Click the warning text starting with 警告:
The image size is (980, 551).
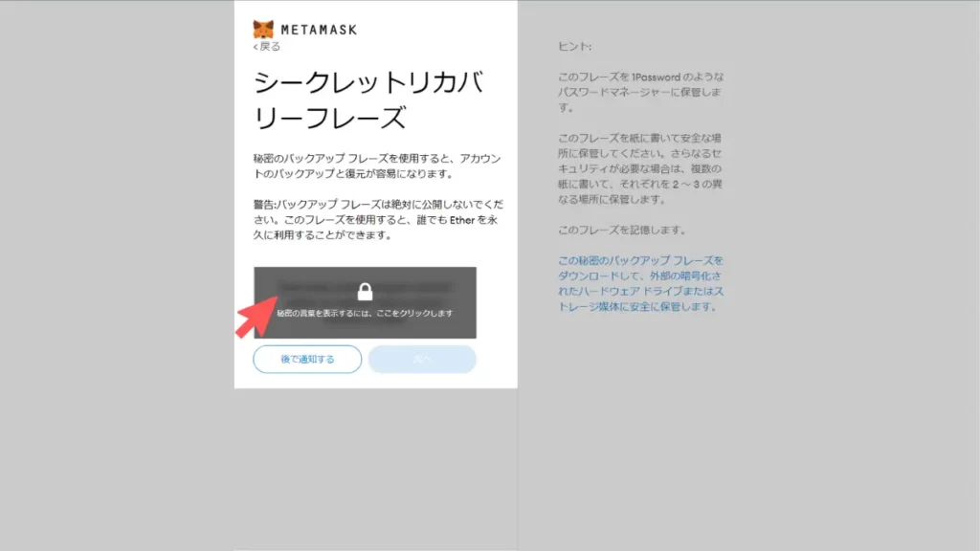377,219
